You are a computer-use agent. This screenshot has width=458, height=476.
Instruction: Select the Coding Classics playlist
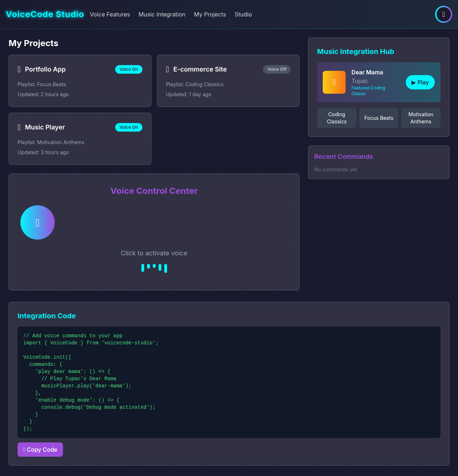[336, 118]
